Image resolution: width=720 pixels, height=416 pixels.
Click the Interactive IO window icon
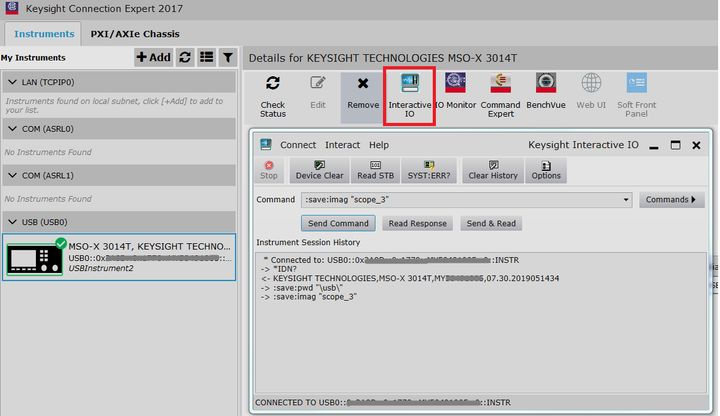coord(266,145)
